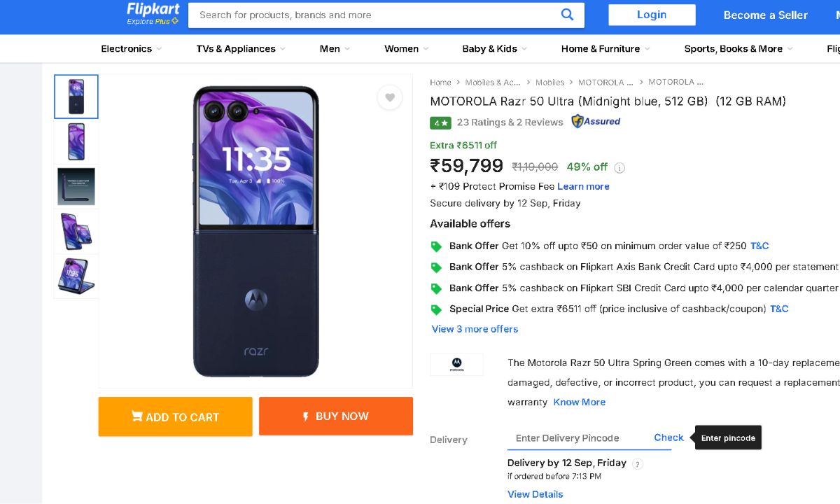The height and width of the screenshot is (504, 840).
Task: Select the second phone thumbnail image
Action: [76, 141]
